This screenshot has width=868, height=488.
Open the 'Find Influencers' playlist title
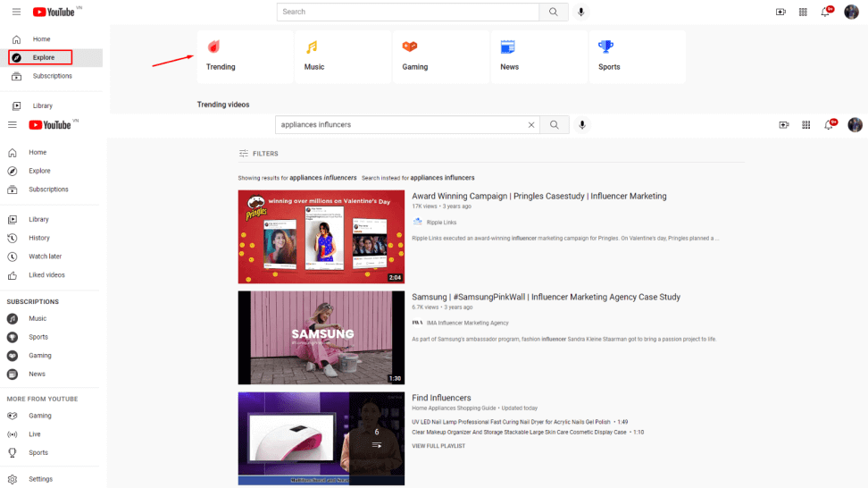point(441,398)
